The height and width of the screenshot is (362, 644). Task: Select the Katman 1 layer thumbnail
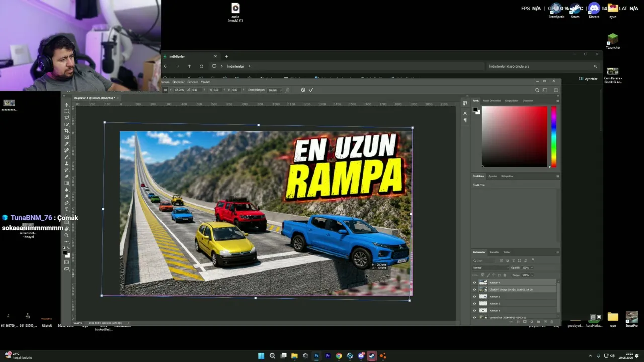point(484,297)
